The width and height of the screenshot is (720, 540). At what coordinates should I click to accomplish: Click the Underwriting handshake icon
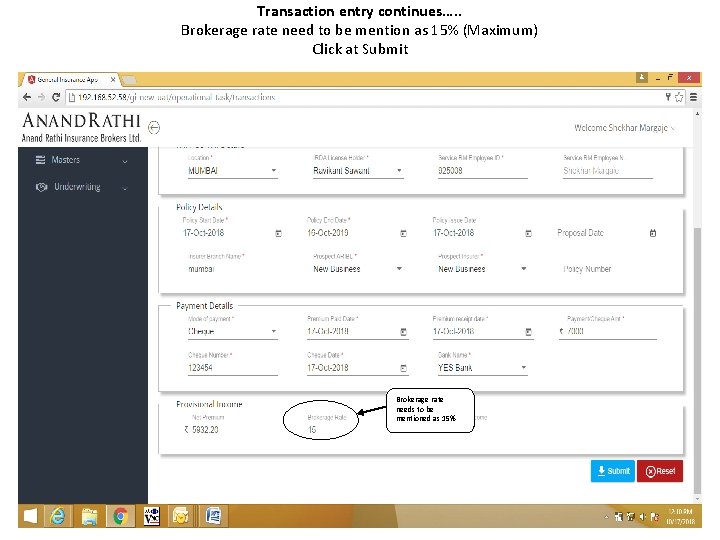(41, 187)
